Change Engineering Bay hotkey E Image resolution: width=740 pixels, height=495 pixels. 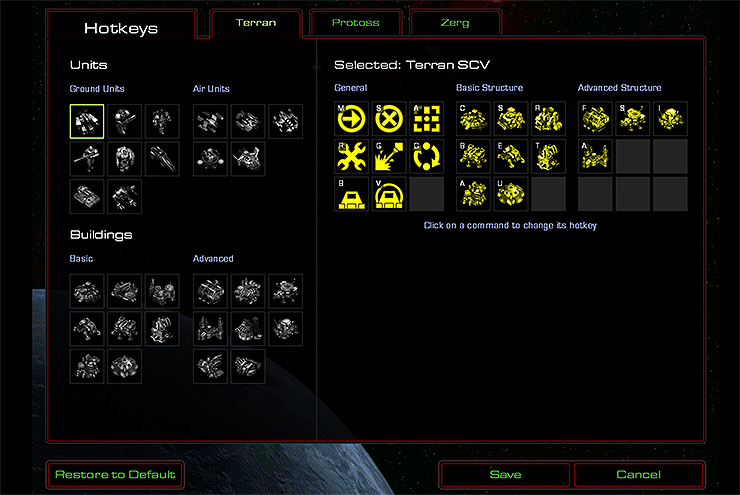coord(511,156)
